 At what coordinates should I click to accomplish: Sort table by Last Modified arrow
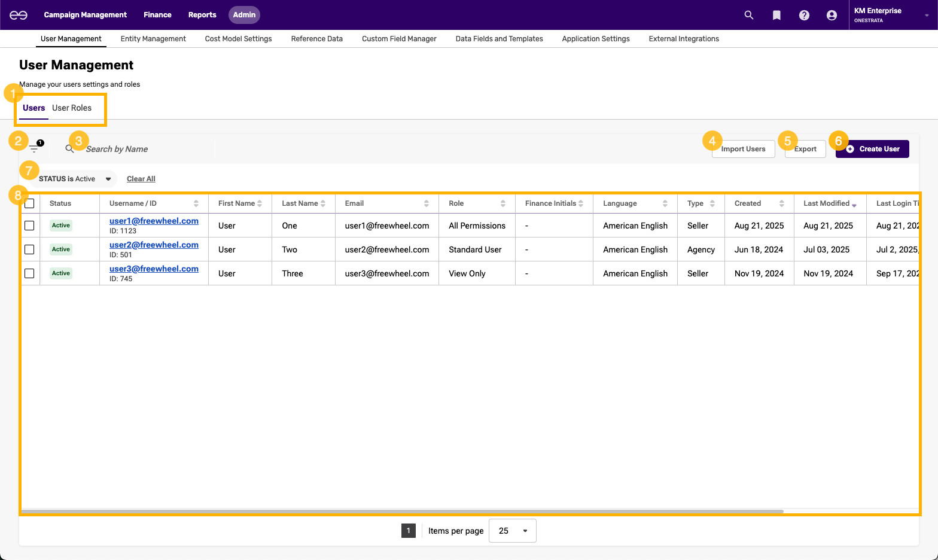pyautogui.click(x=854, y=205)
